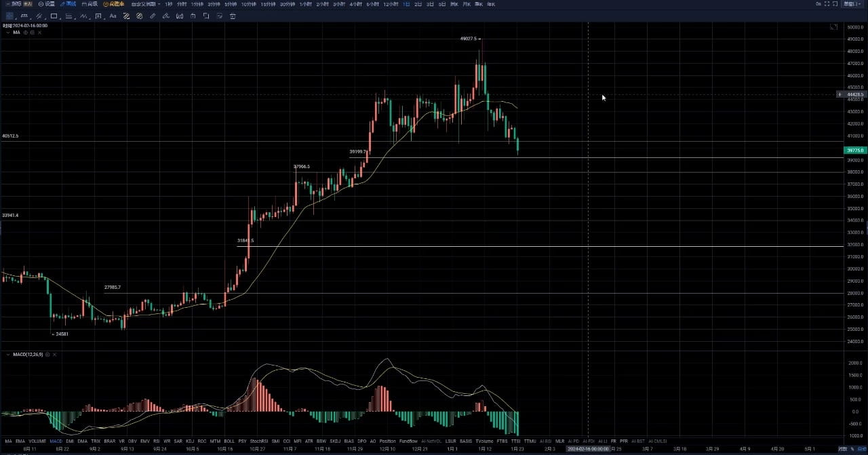Select the 4小时 timeframe
This screenshot has width=868, height=455.
pyautogui.click(x=355, y=4)
